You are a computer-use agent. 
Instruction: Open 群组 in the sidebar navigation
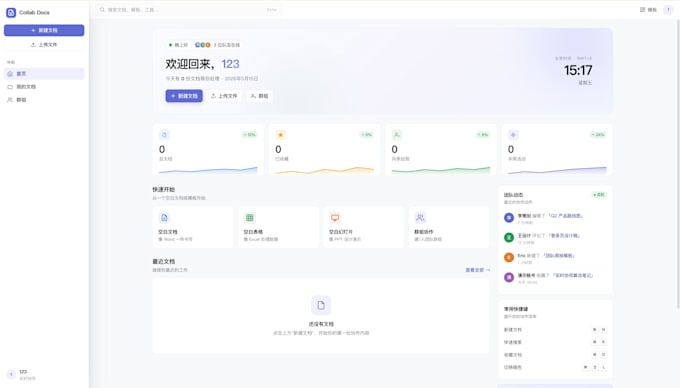44,100
